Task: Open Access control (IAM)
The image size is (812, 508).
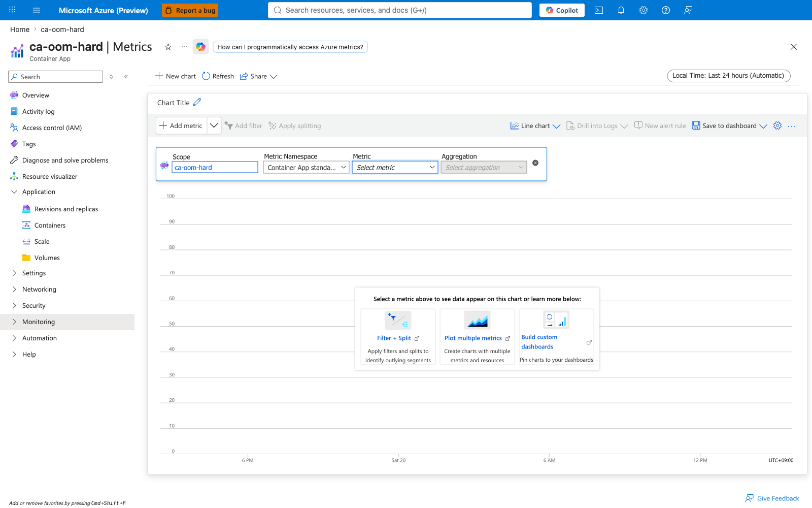Action: coord(52,128)
